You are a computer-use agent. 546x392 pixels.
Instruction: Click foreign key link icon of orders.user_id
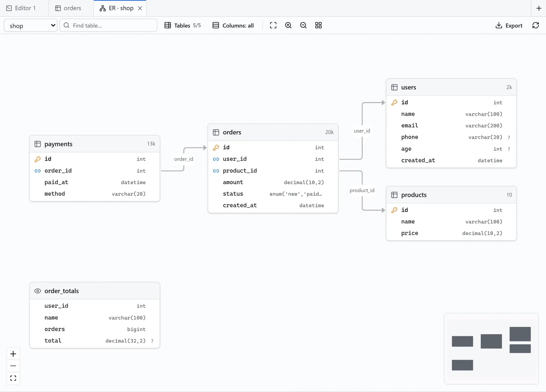point(216,159)
